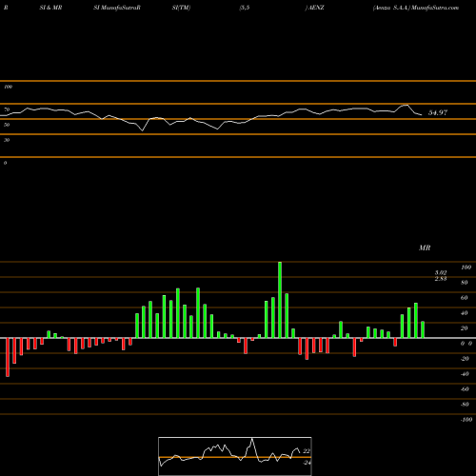Click the longest red histogram bar

[8, 357]
